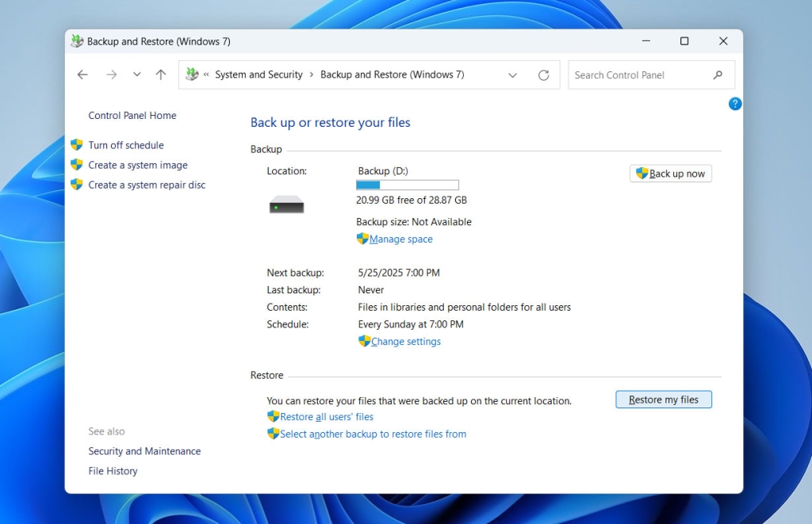Click the double chevron in address bar
Viewport: 812px width, 524px height.
pos(206,75)
